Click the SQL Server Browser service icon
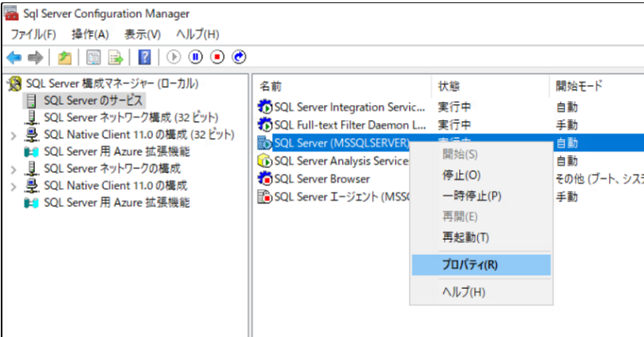Viewport: 644px width, 337px height. [x=265, y=179]
